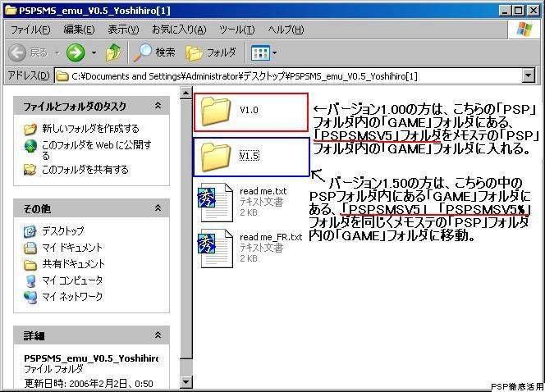Click the address bar path field
Screen dimensions: 545x392
point(288,75)
